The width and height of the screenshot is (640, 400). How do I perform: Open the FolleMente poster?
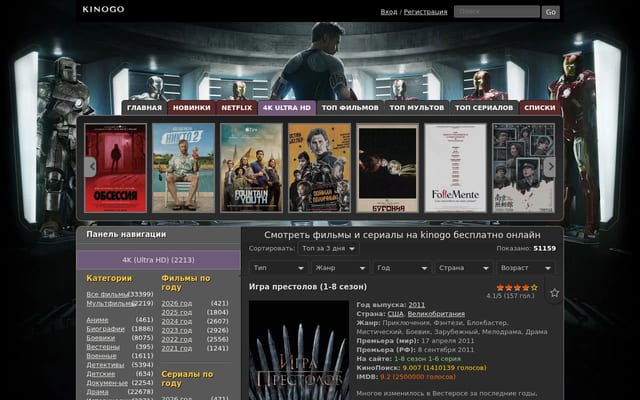pyautogui.click(x=456, y=168)
